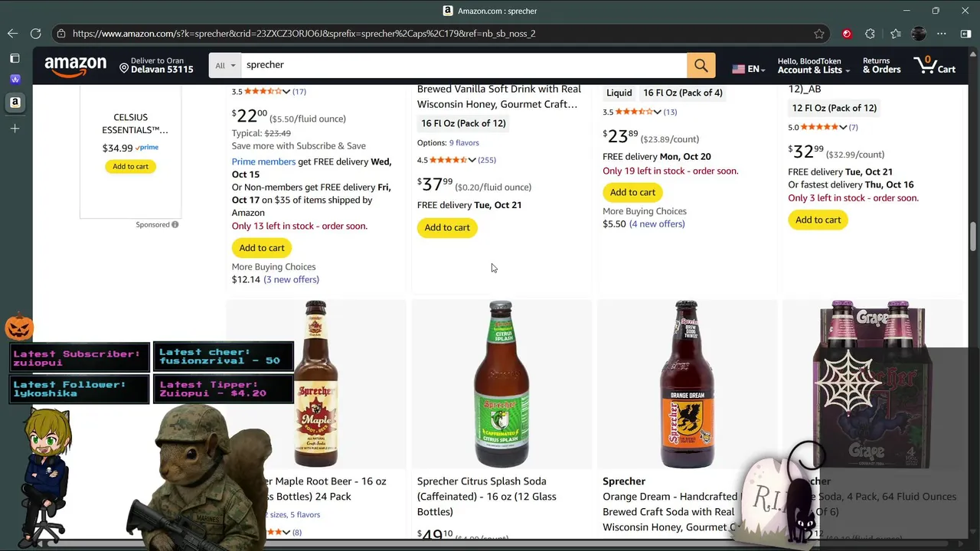Open the browser three-dot menu
Screen dimensions: 980x551
coord(942,34)
